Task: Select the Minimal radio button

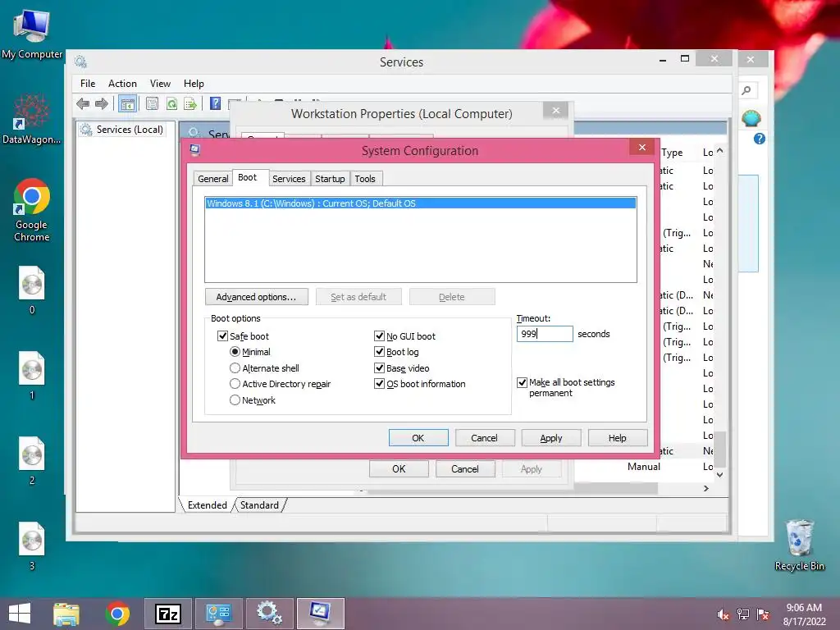Action: [x=235, y=352]
